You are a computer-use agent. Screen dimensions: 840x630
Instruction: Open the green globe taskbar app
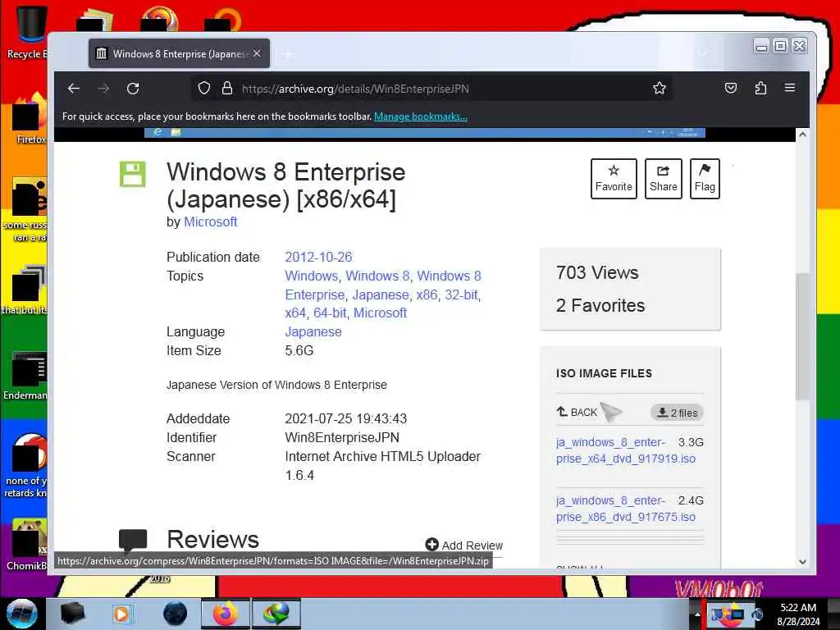[276, 614]
